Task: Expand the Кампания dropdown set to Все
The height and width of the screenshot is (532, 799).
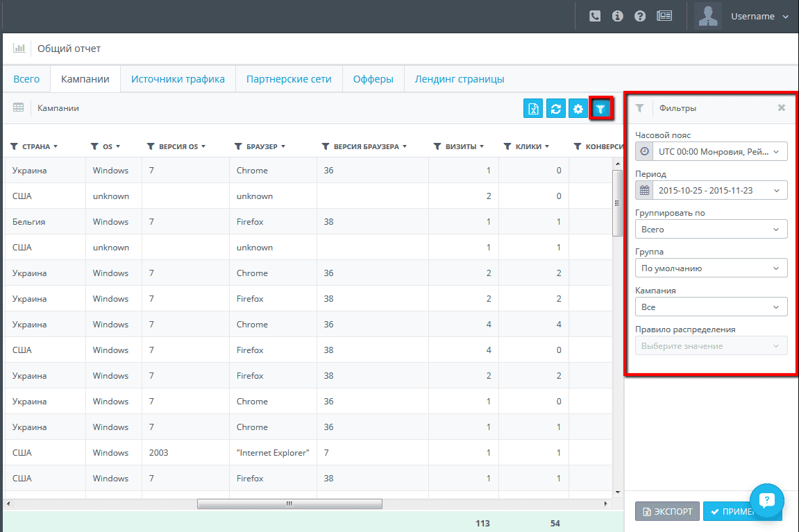Action: (711, 307)
